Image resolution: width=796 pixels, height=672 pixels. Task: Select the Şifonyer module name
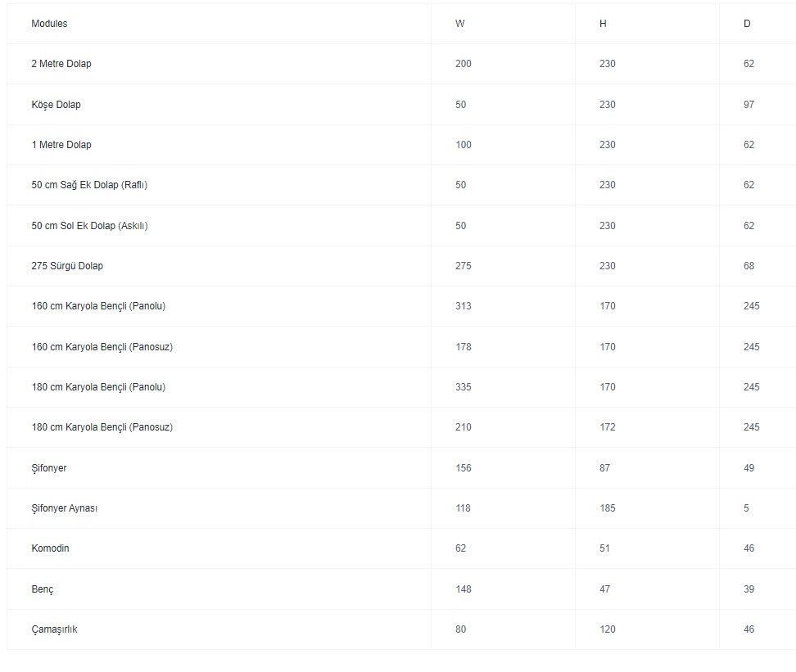point(49,468)
